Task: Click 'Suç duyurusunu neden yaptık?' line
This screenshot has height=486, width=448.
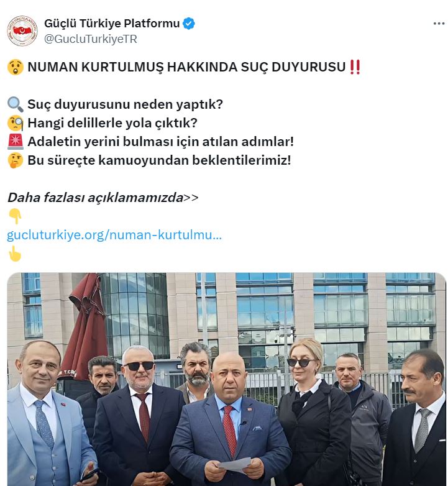Action: (125, 104)
